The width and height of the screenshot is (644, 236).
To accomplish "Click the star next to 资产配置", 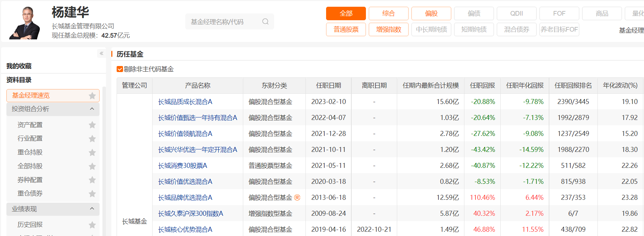I will 92,125.
